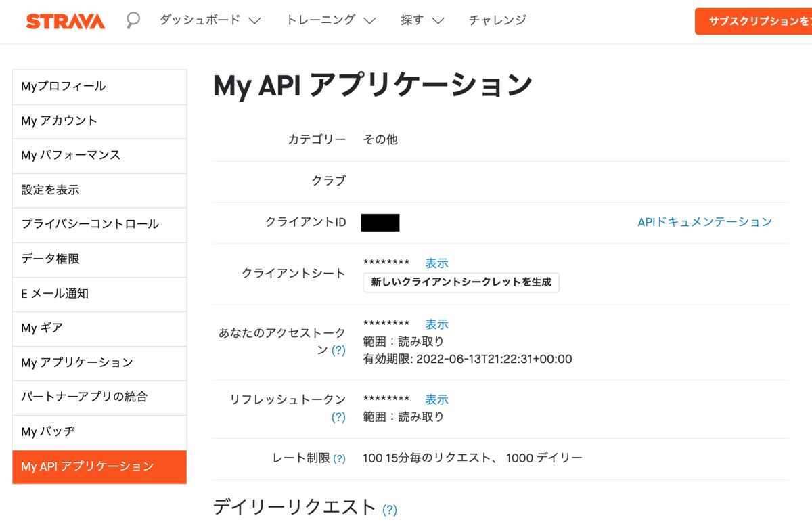Click the My API アプリケーション page heading
Screen dimensions: 812x522
click(373, 87)
